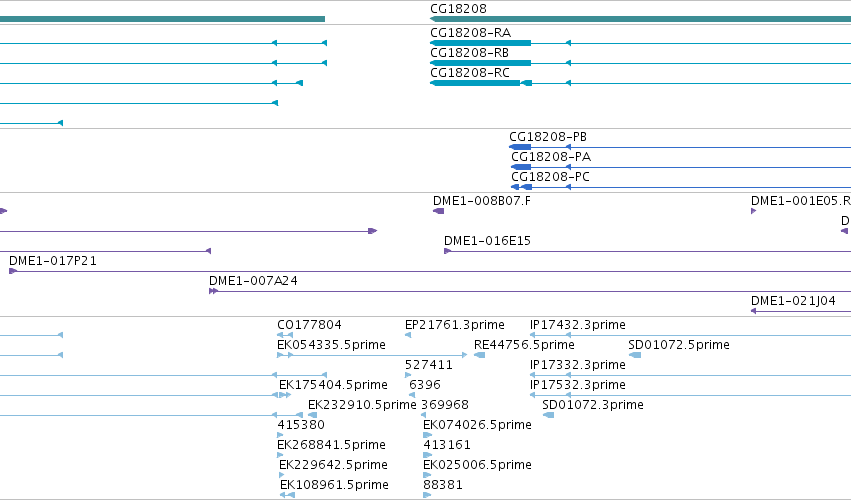This screenshot has width=851, height=500.
Task: Click the 369968 feature label
Action: click(x=445, y=406)
